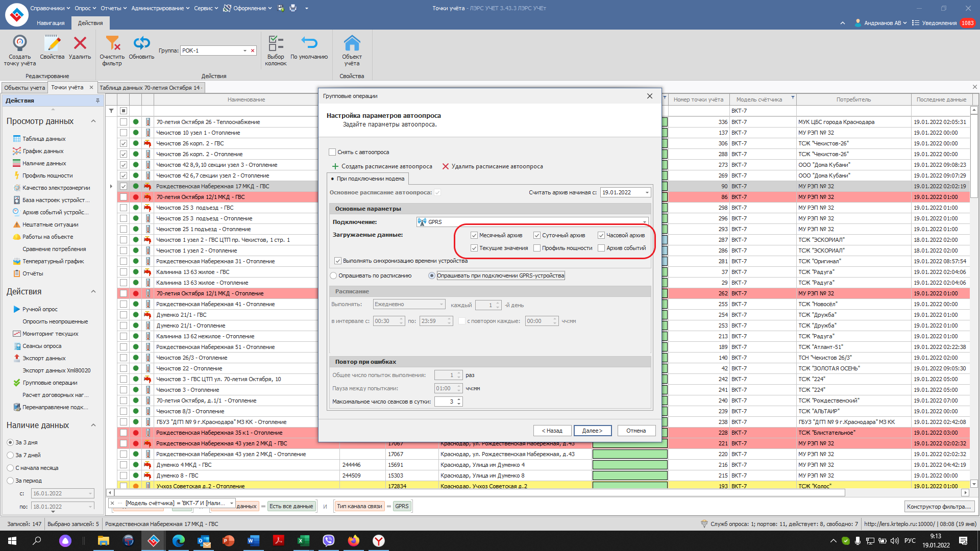Image resolution: width=980 pixels, height=551 pixels.
Task: Switch to Таблица данных 70-летия Октября tab
Action: click(151, 88)
